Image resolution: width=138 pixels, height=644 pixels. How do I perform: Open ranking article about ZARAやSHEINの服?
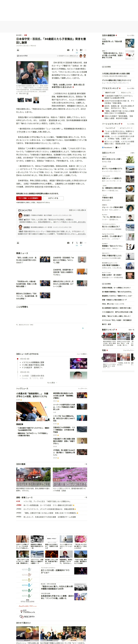coord(119,102)
